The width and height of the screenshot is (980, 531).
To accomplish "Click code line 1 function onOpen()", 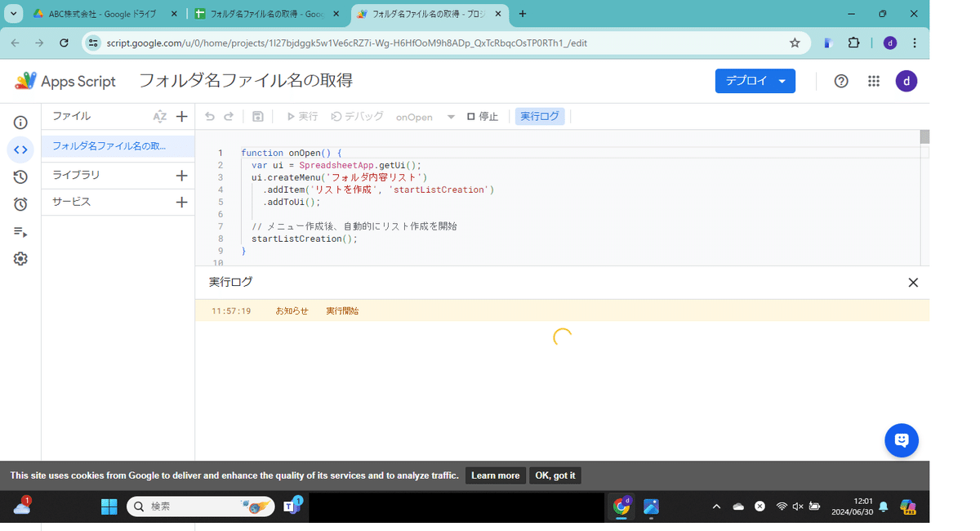I will (x=292, y=153).
